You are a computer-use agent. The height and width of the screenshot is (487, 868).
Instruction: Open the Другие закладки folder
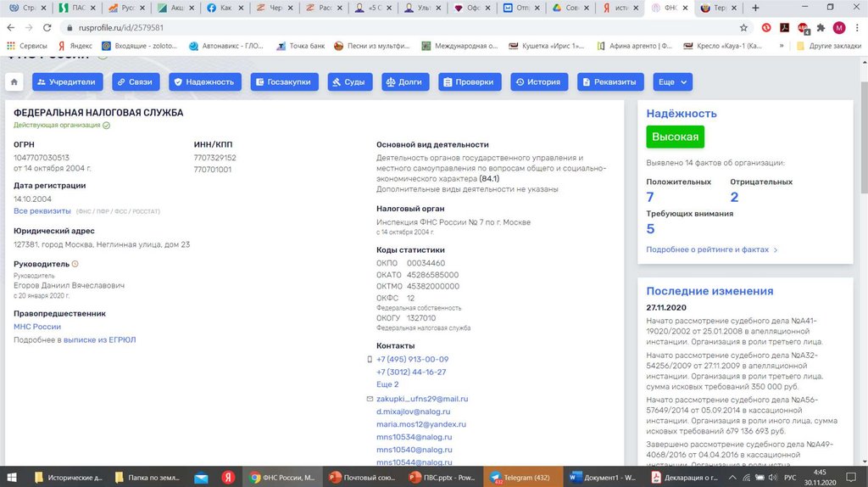(829, 46)
